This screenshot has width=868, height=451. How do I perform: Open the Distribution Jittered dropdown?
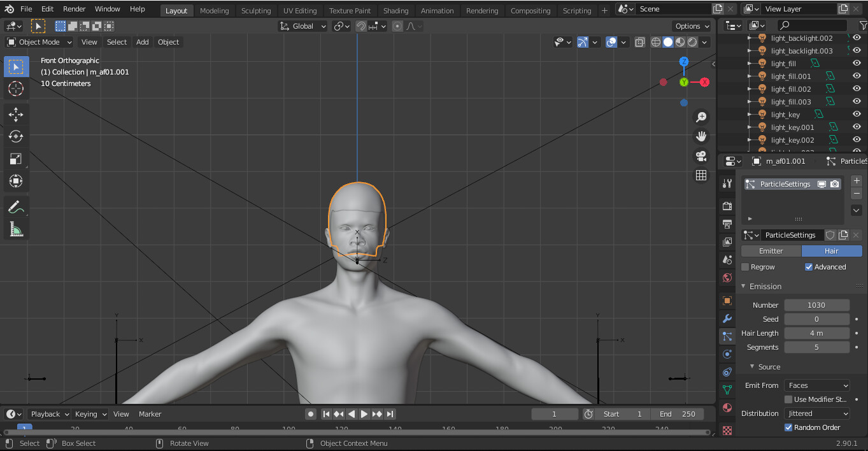[x=817, y=413]
